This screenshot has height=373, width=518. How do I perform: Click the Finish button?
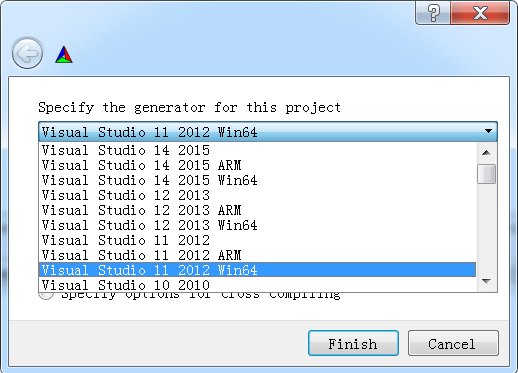pyautogui.click(x=353, y=343)
